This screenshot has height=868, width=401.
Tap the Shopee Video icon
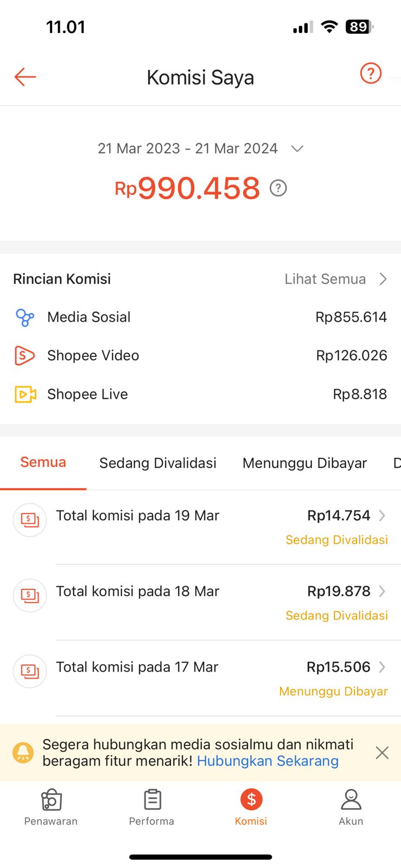click(25, 356)
